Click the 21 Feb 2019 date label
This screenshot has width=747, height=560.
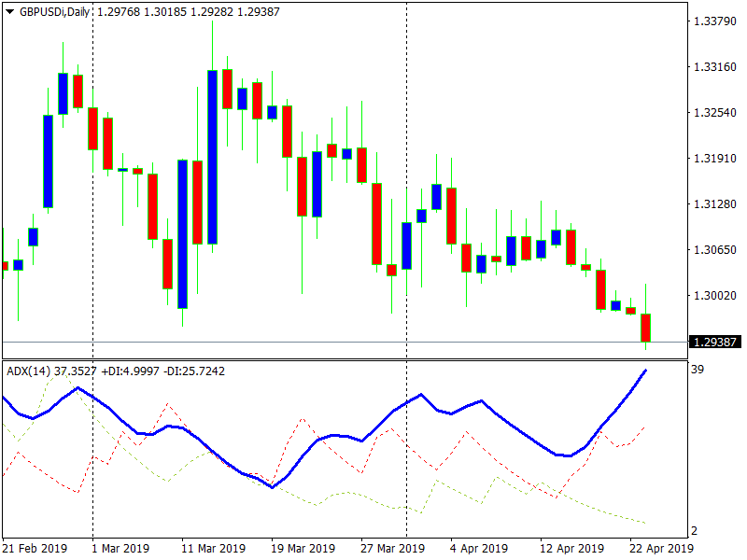coord(36,548)
